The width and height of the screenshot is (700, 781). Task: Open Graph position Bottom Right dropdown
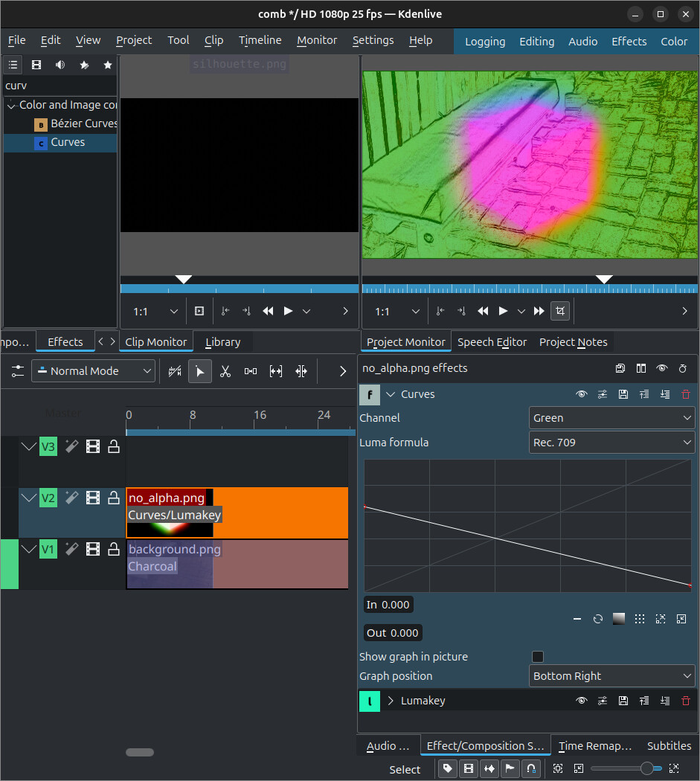(611, 676)
